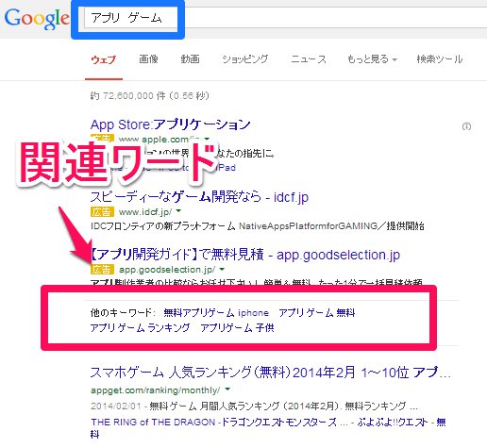Expand arrow next to appget.com/ranking/monthly/
487x448 pixels.
(227, 390)
